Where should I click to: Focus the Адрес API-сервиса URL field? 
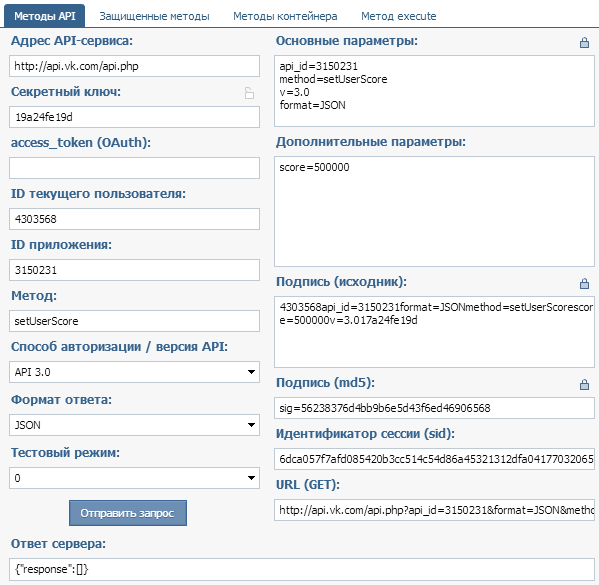pyautogui.click(x=134, y=66)
